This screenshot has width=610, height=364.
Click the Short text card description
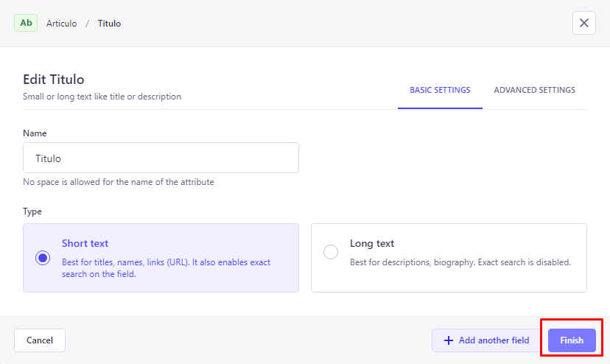pos(166,267)
